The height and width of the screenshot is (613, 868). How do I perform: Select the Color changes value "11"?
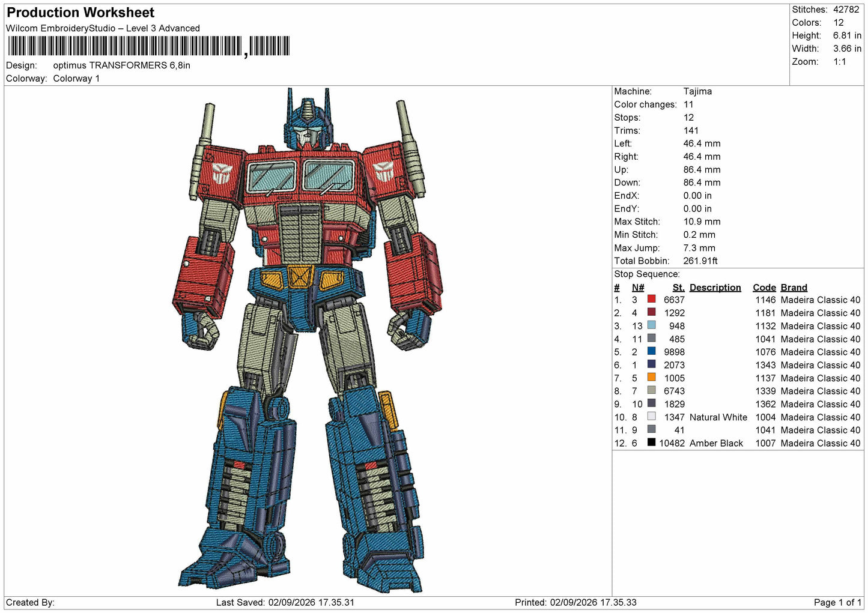coord(688,104)
